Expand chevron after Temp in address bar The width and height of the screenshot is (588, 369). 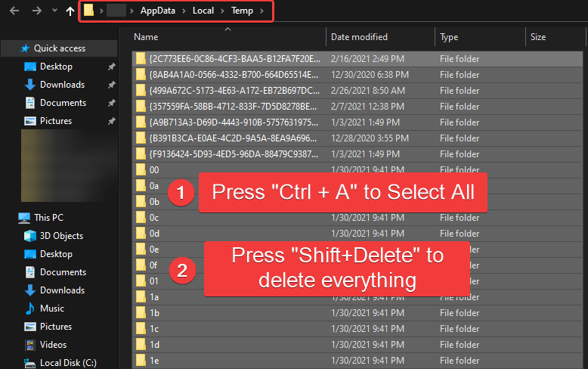pos(262,11)
